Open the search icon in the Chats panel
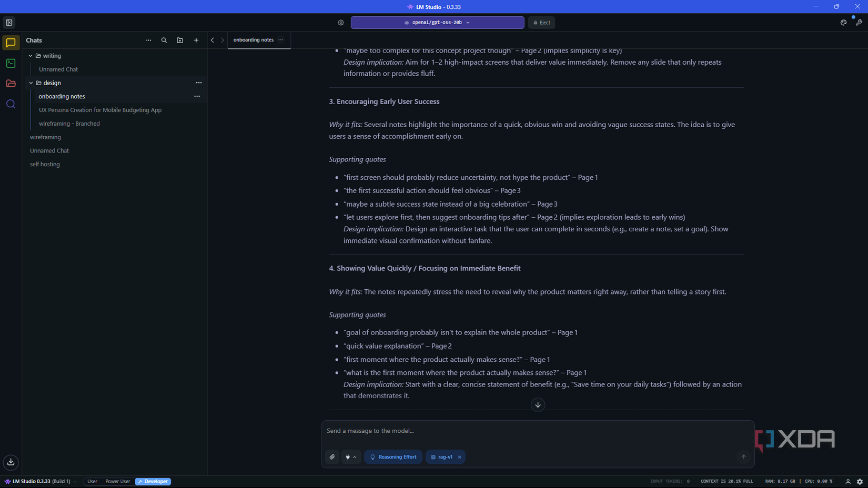 [164, 40]
